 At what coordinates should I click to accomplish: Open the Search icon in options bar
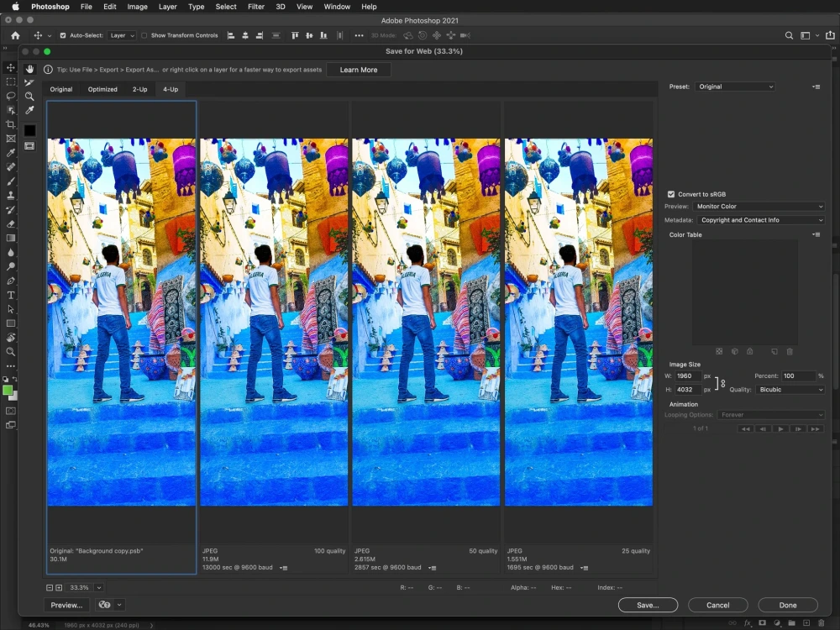789,35
